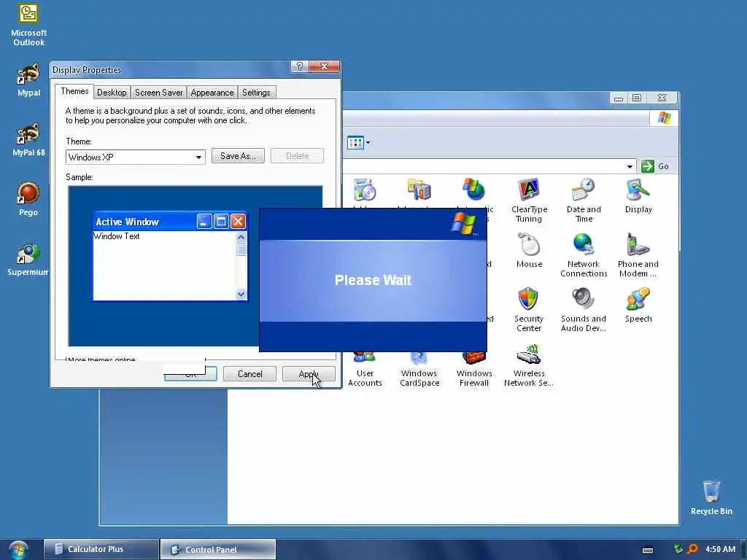Image resolution: width=747 pixels, height=560 pixels.
Task: Click the Start orb button
Action: coord(18,550)
